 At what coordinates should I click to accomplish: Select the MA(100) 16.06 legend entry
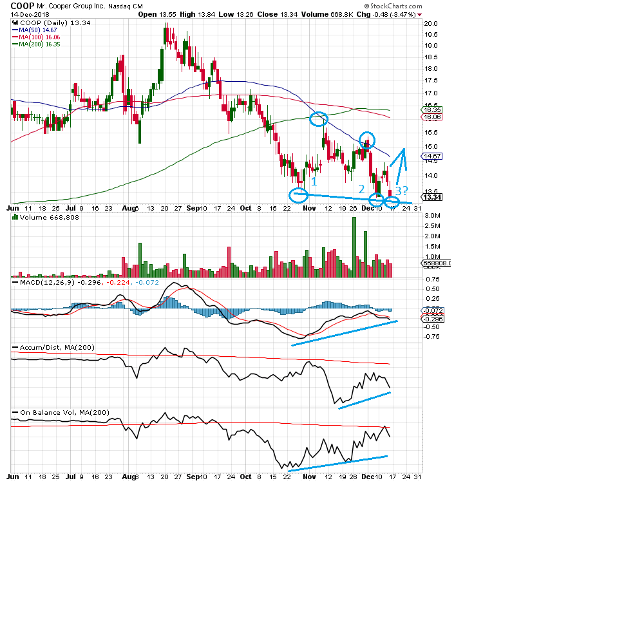point(36,37)
